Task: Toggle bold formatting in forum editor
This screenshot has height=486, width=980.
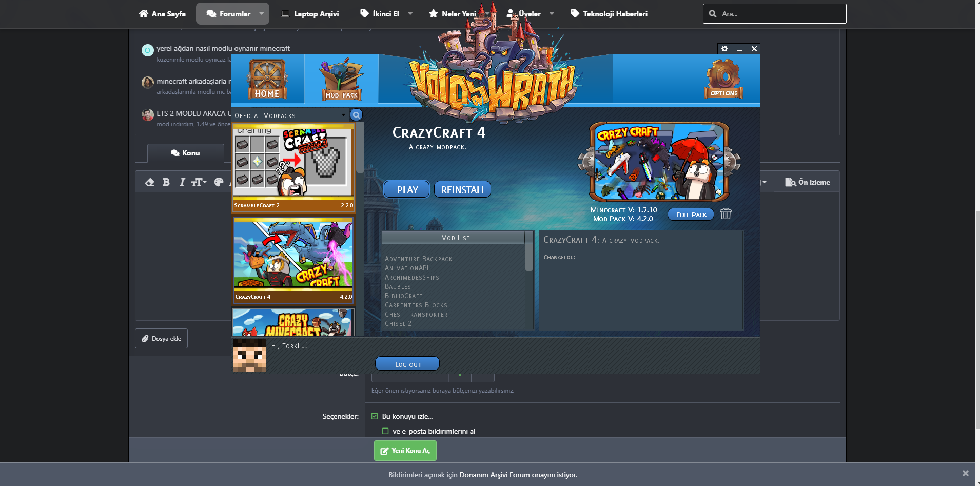Action: [166, 182]
